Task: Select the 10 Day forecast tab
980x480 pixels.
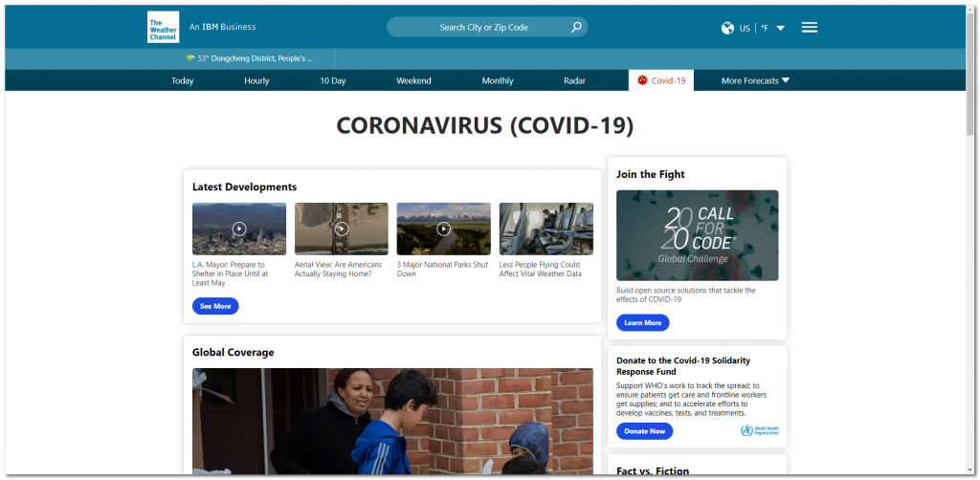Action: pos(332,80)
